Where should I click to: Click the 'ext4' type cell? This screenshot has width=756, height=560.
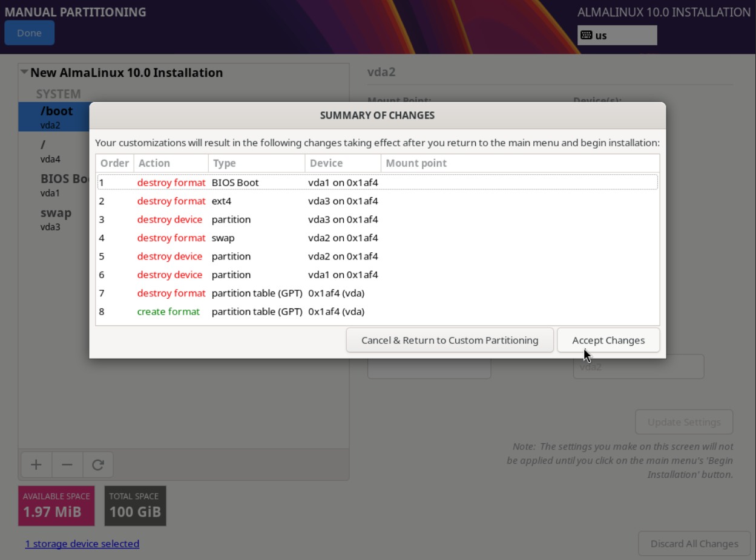coord(222,201)
